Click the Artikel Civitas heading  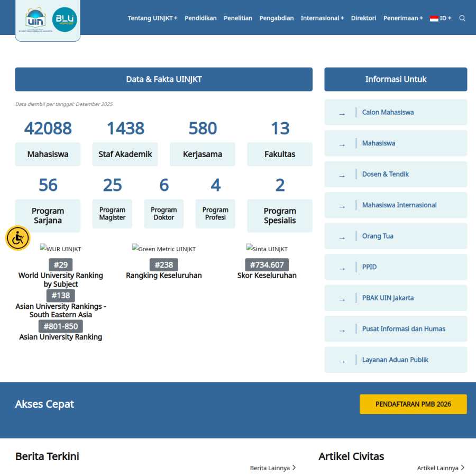(351, 456)
